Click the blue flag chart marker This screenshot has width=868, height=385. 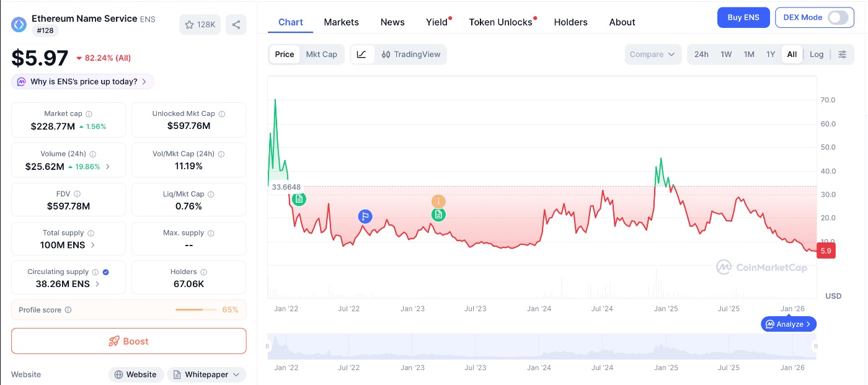tap(365, 216)
